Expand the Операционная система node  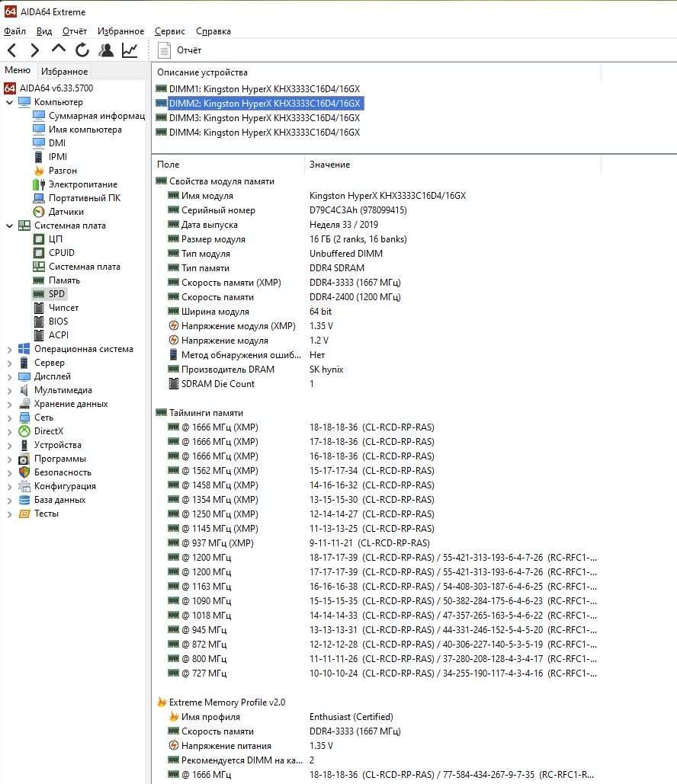[x=9, y=350]
